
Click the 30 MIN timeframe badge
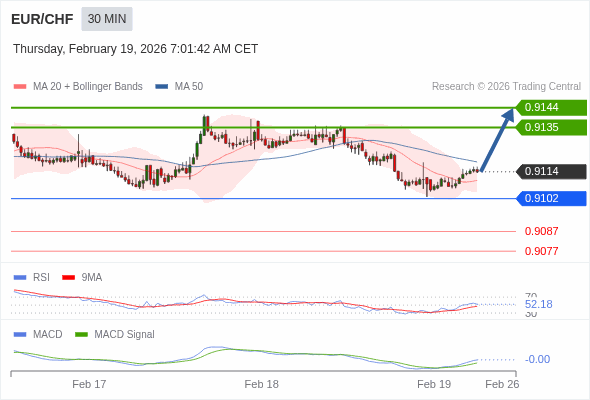[107, 19]
